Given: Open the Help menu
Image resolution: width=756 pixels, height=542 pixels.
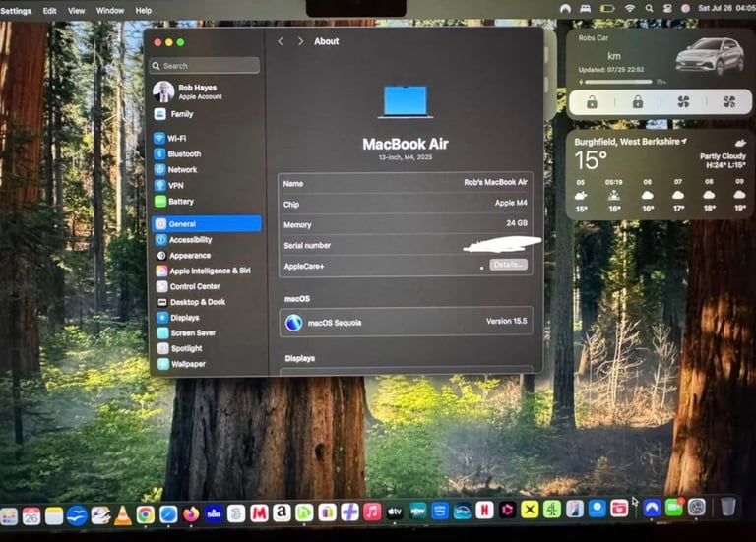Looking at the screenshot, I should click(x=143, y=10).
